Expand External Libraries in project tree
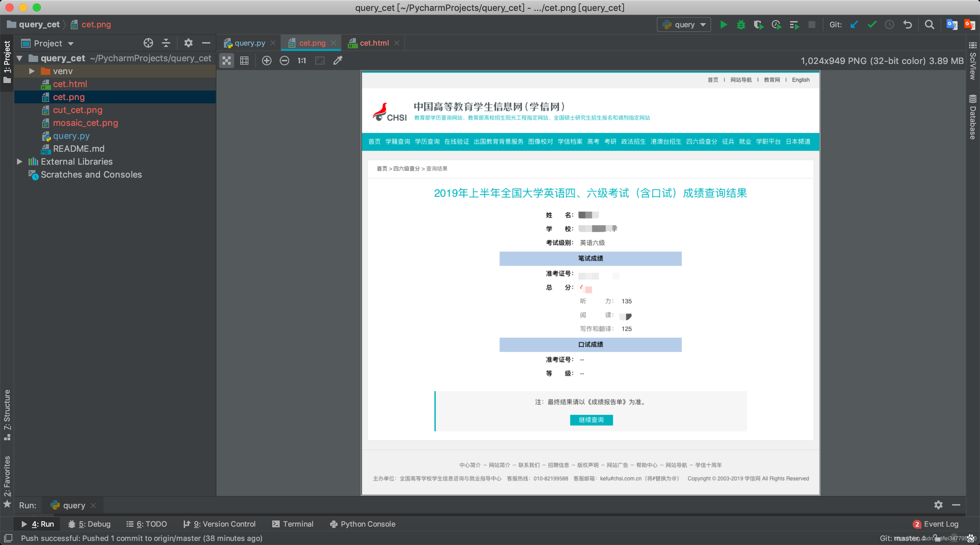The image size is (980, 545). click(x=19, y=162)
